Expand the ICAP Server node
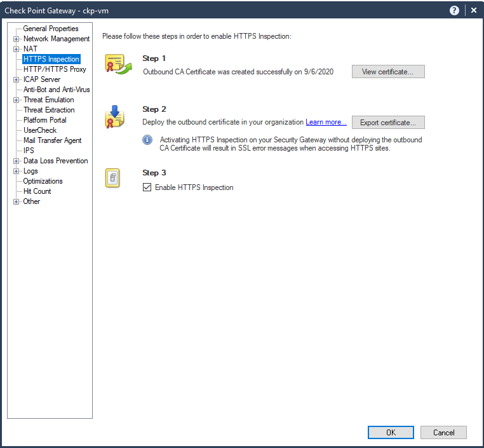Viewport: 484px width, 448px height. [17, 79]
